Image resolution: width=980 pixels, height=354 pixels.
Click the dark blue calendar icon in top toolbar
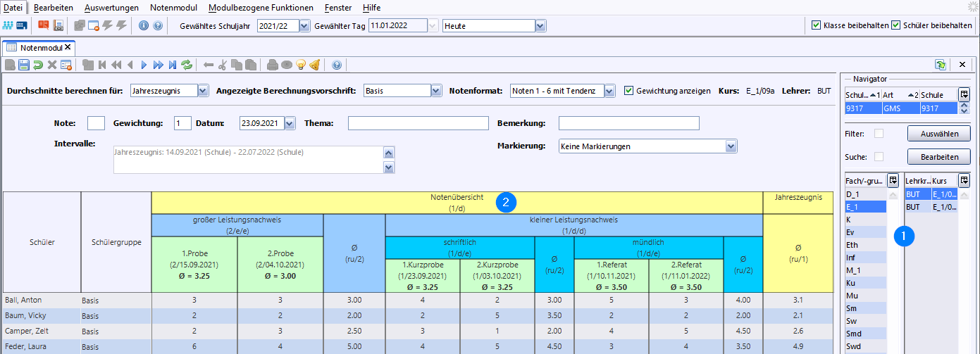[x=22, y=26]
